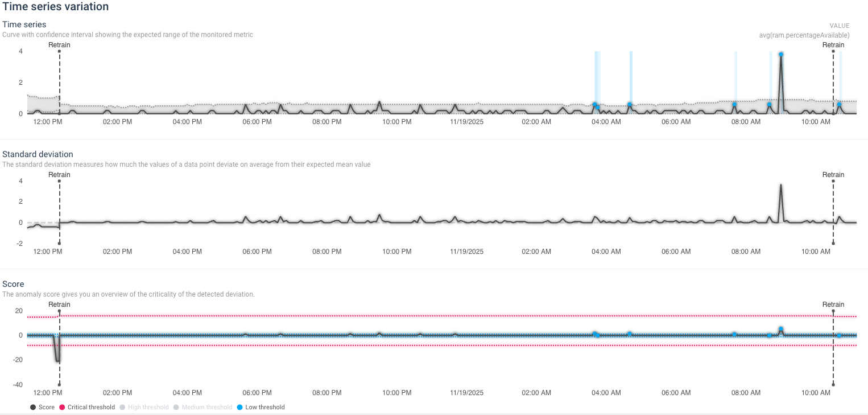868x415 pixels.
Task: Click the blue anomaly dot near 08:00 AM in Time series
Action: click(734, 104)
